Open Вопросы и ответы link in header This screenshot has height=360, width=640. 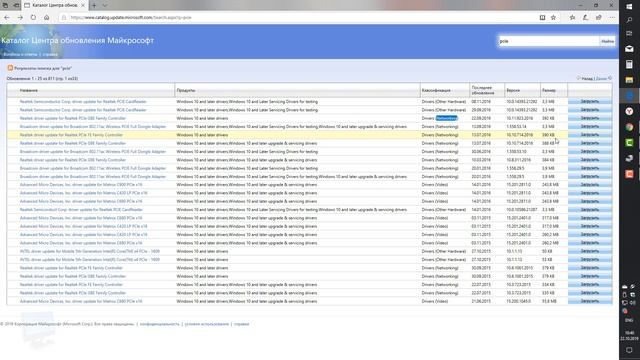tap(20, 54)
